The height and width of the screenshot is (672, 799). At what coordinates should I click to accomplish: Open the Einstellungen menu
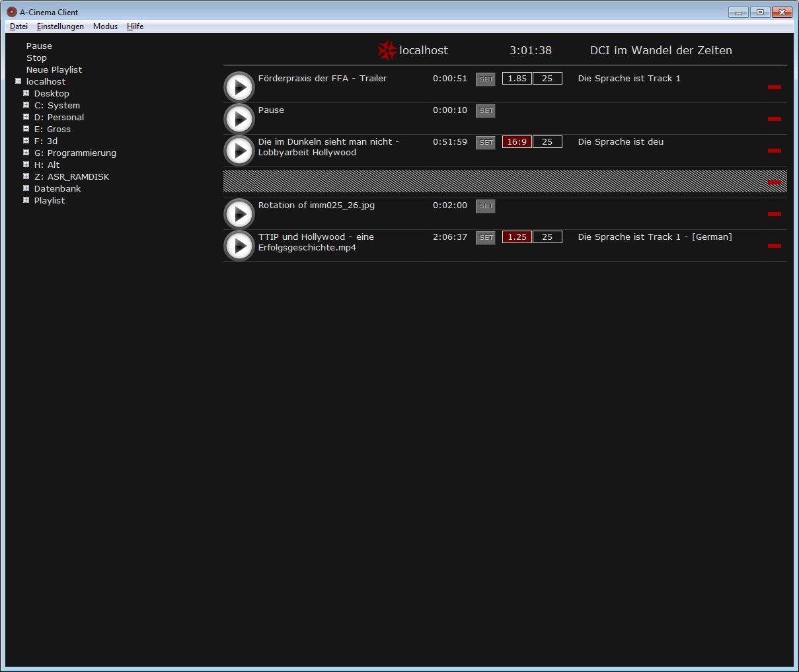click(x=60, y=26)
